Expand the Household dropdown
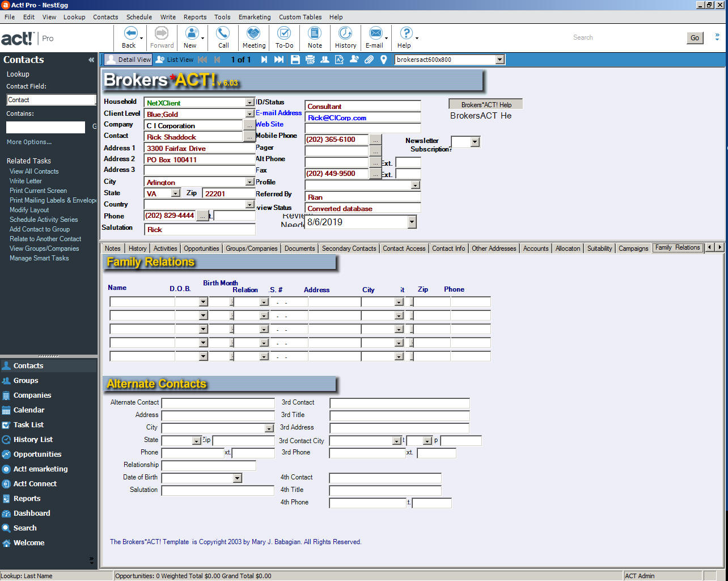This screenshot has width=728, height=581. 249,103
